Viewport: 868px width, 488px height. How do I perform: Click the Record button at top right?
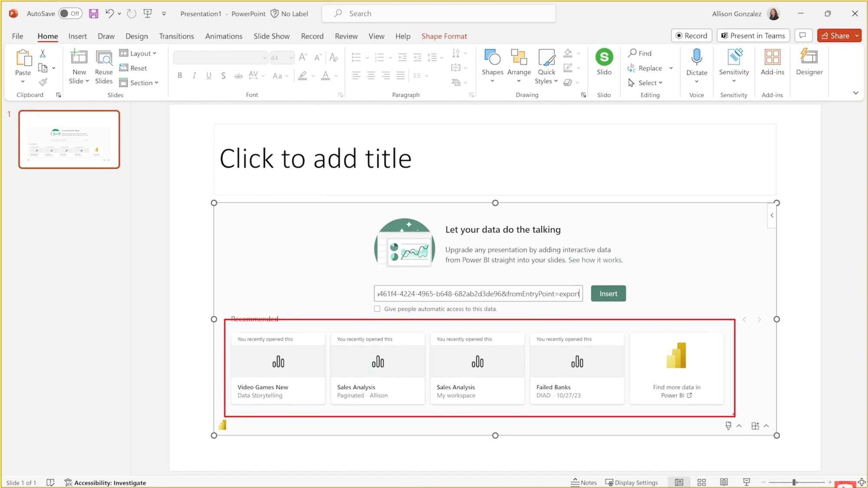click(691, 36)
